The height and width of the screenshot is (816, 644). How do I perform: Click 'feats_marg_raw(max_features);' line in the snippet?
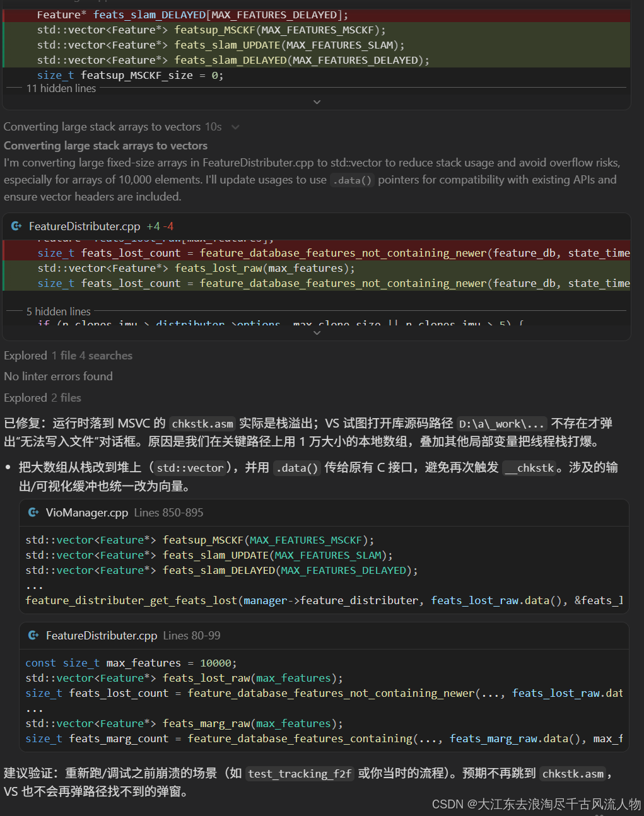pyautogui.click(x=184, y=724)
